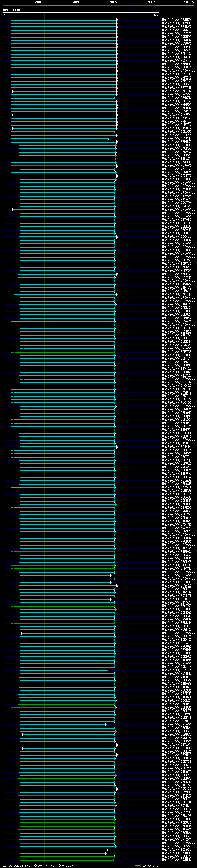Click UniRef100_B5M1X0 label
Image resolution: width=197 pixels, height=868 pixels.
tap(177, 54)
